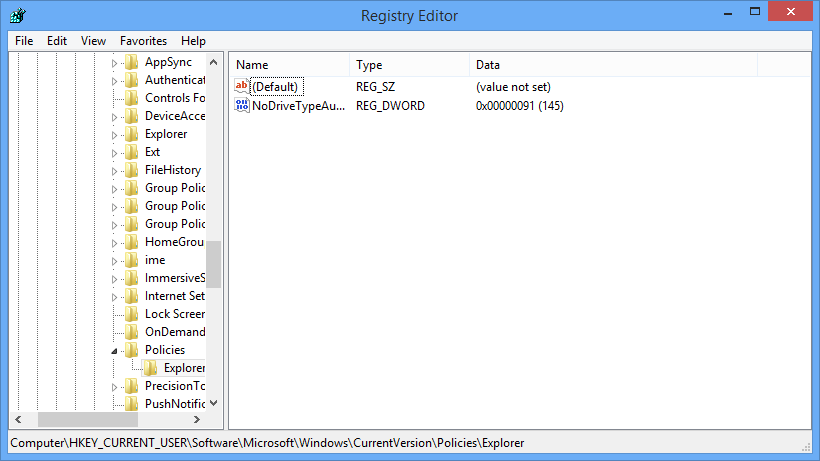Viewport: 820px width, 461px height.
Task: Click the PrecisionTc folder icon
Action: point(132,386)
